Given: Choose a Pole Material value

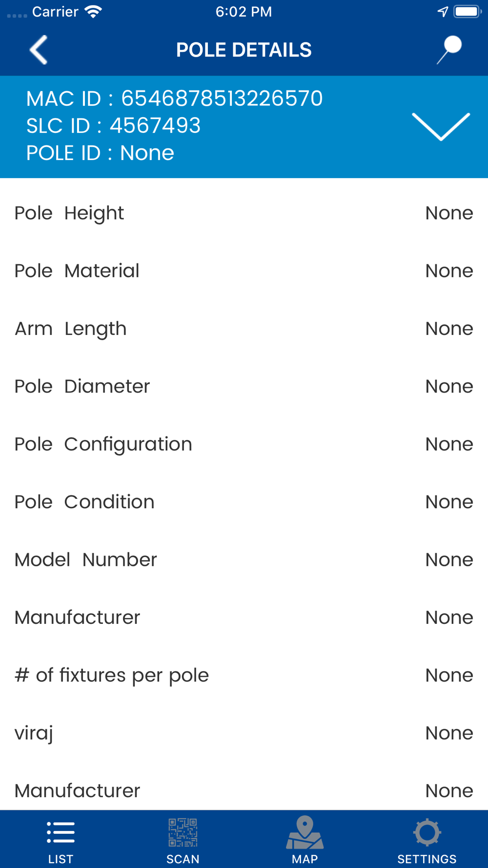Looking at the screenshot, I should click(449, 271).
